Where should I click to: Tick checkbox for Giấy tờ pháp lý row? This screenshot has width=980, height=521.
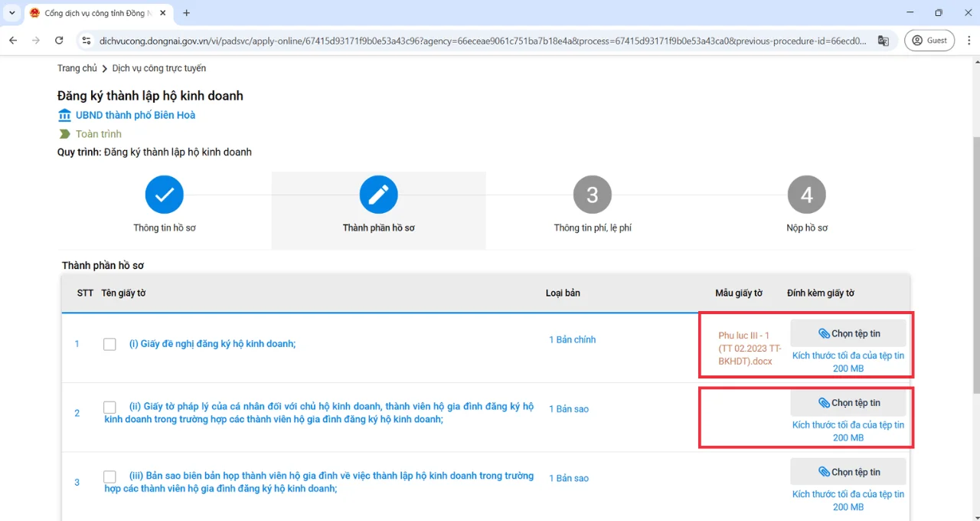point(109,407)
